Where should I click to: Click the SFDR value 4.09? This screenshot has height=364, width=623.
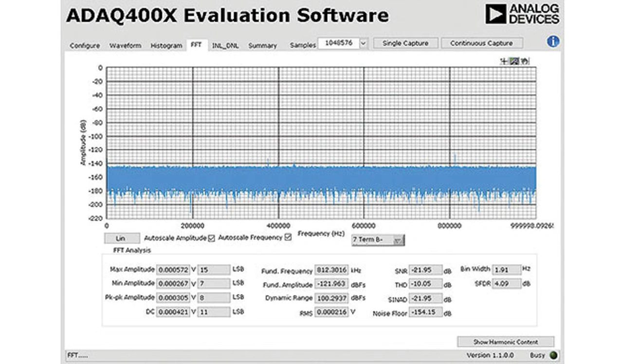tap(507, 283)
